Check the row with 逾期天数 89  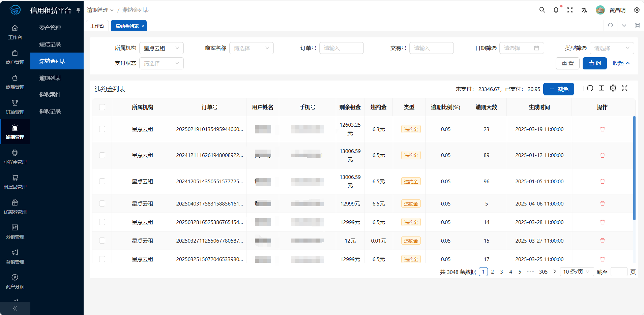[102, 155]
